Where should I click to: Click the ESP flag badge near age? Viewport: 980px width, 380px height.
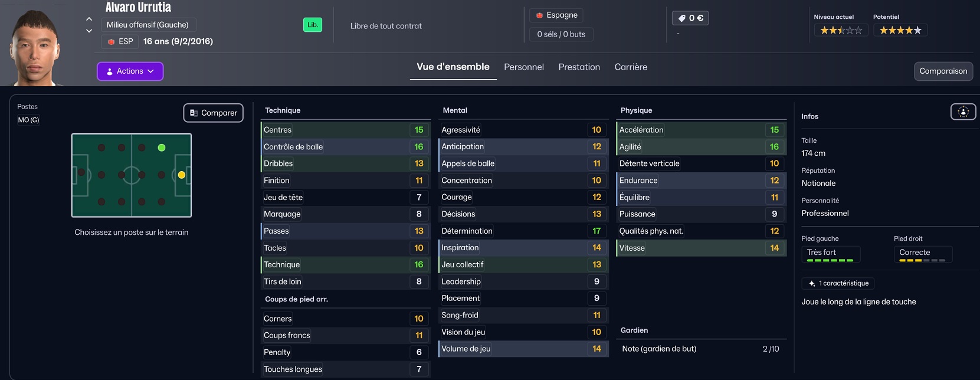[x=111, y=42]
